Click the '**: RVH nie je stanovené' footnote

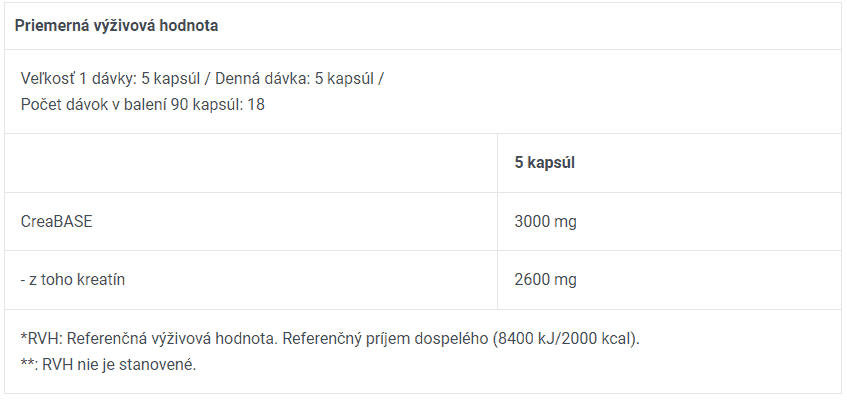click(108, 365)
